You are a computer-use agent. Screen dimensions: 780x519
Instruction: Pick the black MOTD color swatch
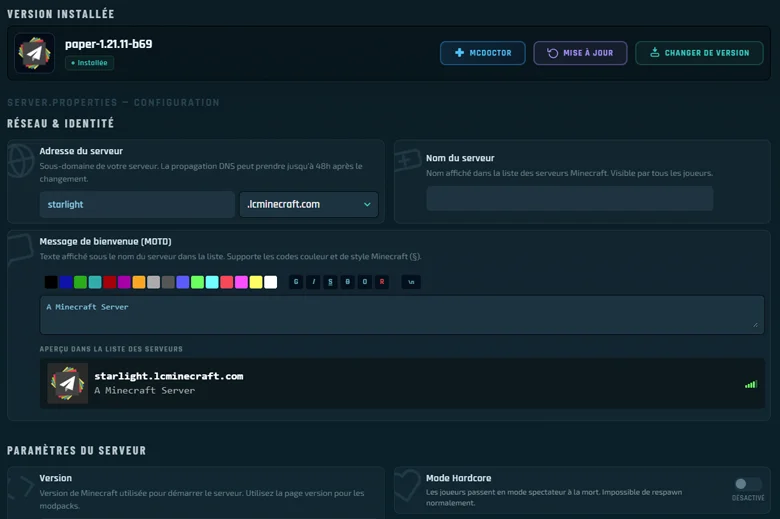coord(51,282)
